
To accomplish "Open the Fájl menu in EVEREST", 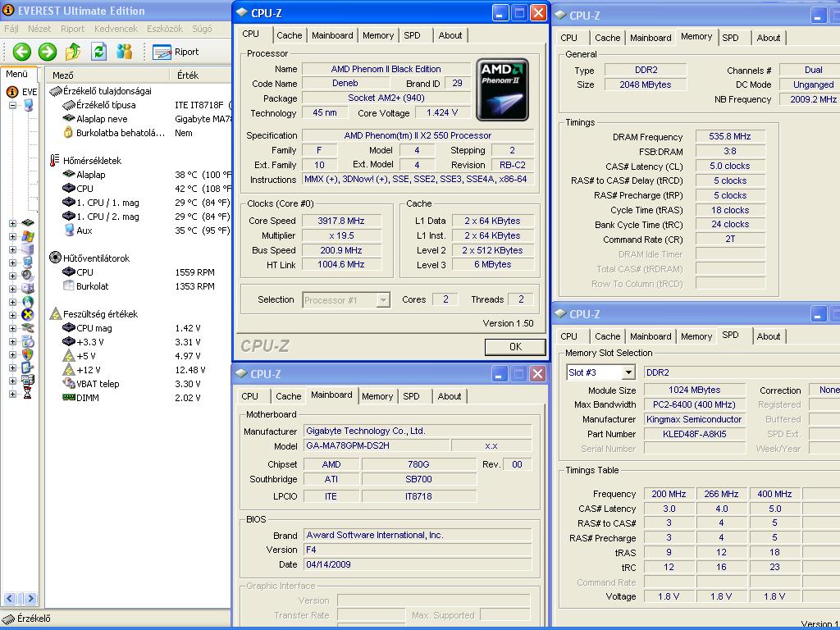I will click(x=11, y=29).
